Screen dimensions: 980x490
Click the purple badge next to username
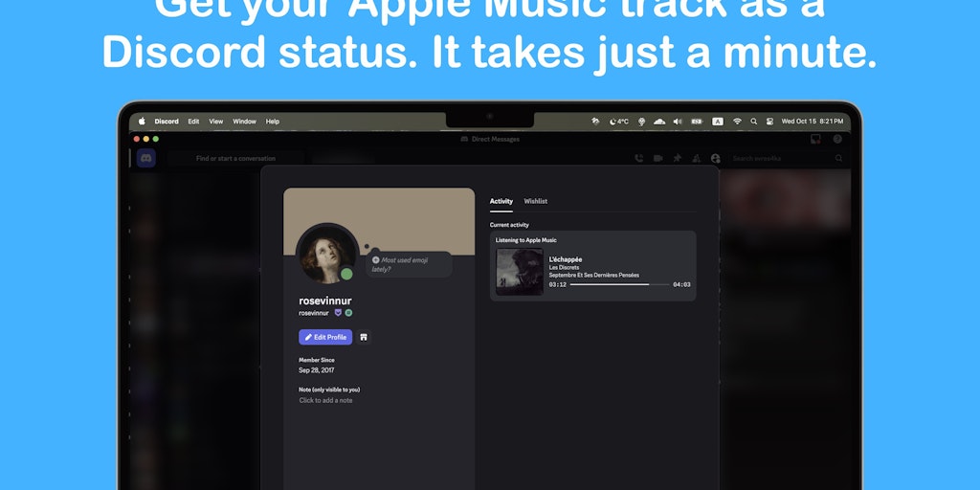(338, 313)
